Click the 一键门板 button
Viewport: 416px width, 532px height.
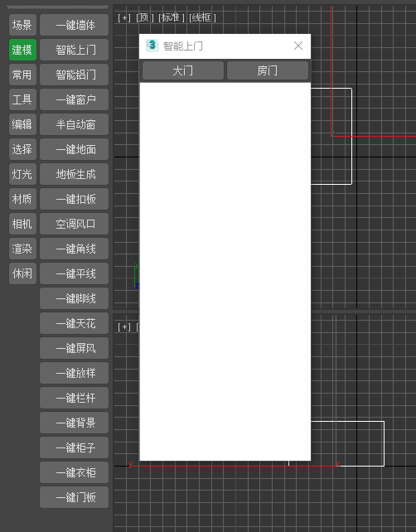pyautogui.click(x=74, y=497)
